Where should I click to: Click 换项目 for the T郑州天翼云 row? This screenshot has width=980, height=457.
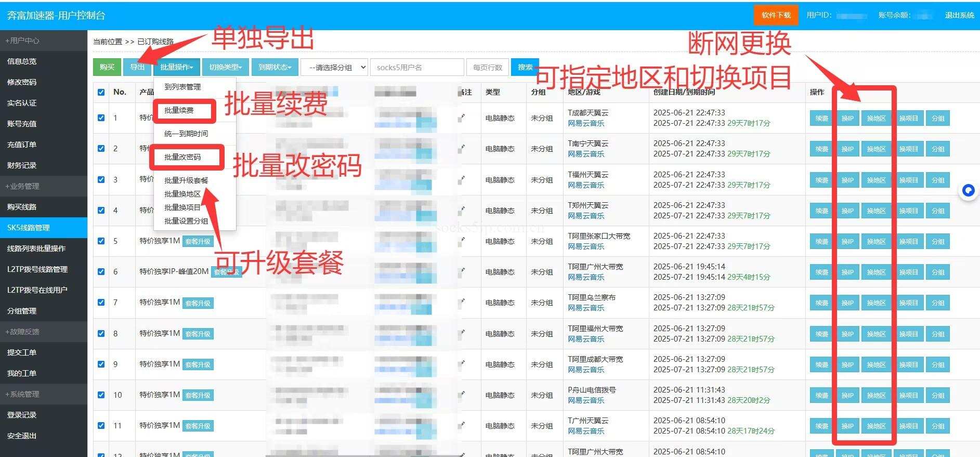[908, 211]
